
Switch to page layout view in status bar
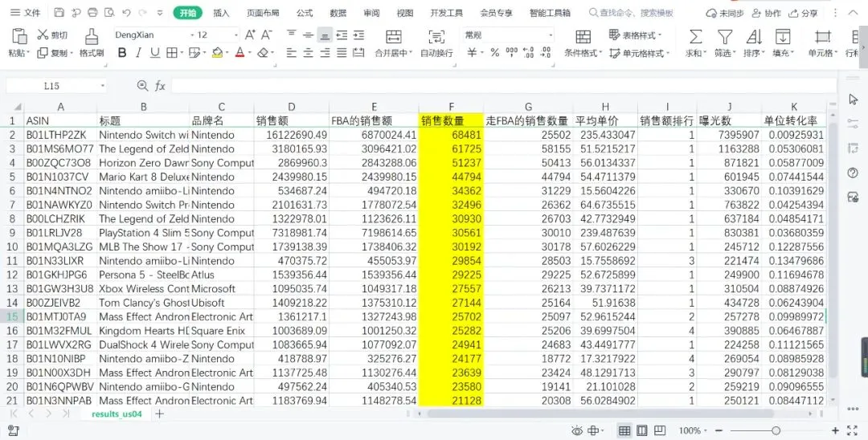[x=642, y=430]
